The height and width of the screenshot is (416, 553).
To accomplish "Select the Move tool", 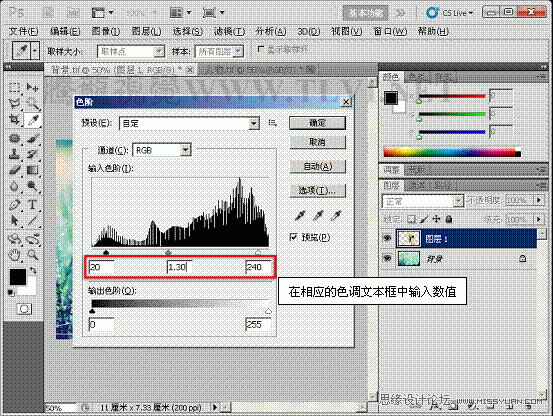I will click(x=32, y=87).
